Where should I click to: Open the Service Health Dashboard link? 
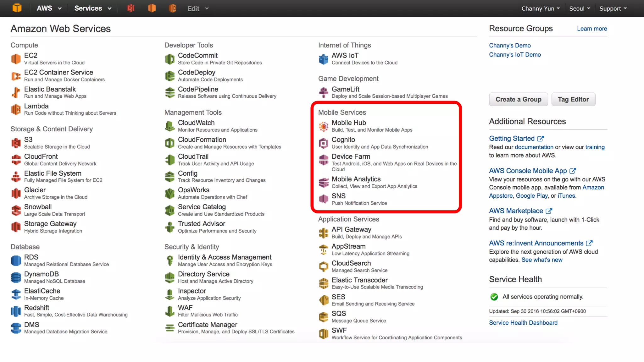(523, 323)
